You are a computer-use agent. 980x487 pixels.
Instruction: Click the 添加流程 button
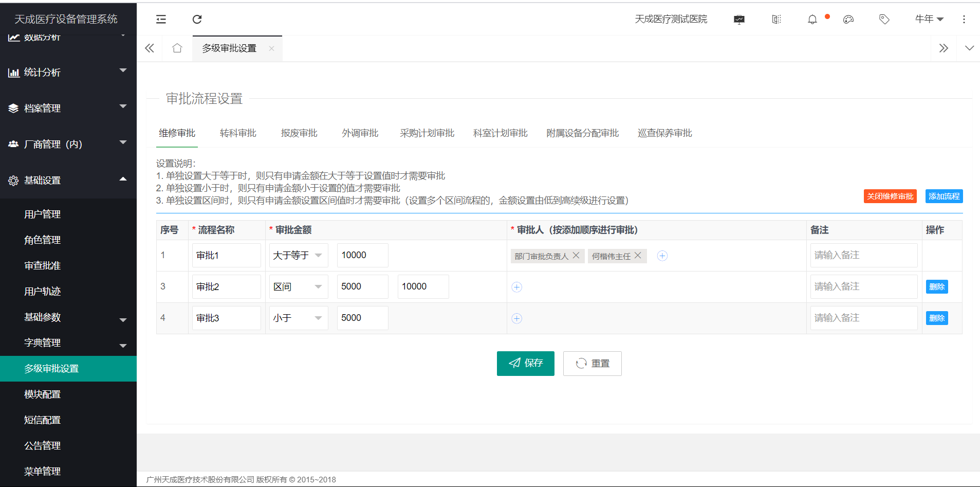pyautogui.click(x=944, y=196)
